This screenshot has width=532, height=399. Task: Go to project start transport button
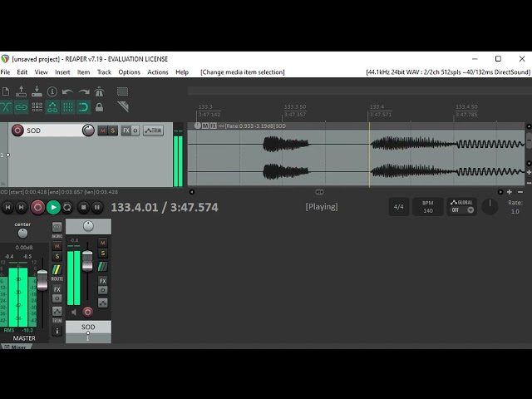7,207
